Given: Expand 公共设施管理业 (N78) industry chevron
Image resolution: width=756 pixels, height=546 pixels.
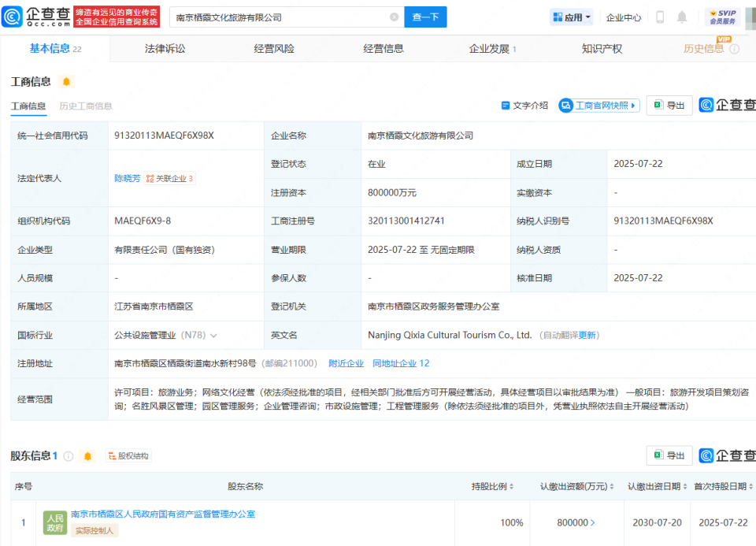Looking at the screenshot, I should [x=213, y=335].
